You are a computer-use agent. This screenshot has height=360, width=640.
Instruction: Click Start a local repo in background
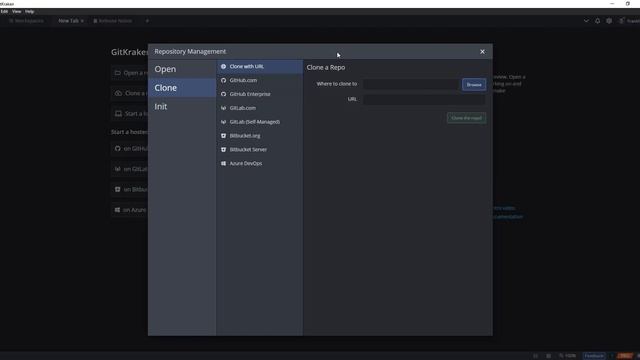130,113
